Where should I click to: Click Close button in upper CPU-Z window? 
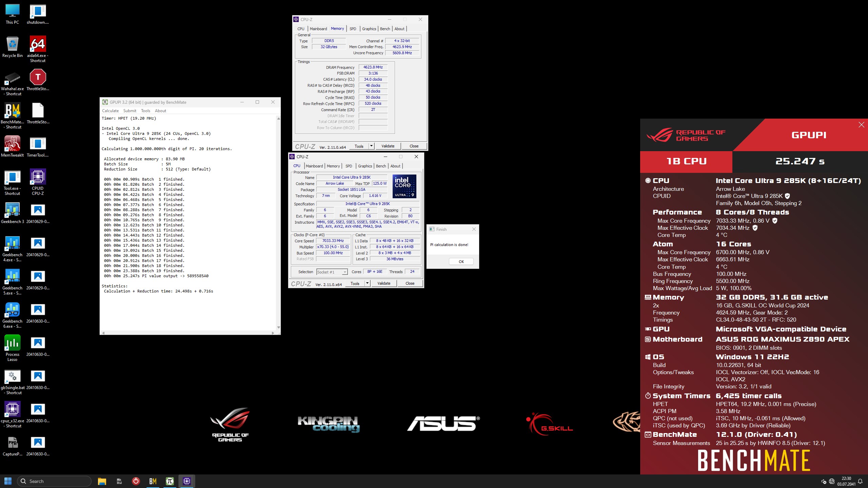tap(414, 146)
